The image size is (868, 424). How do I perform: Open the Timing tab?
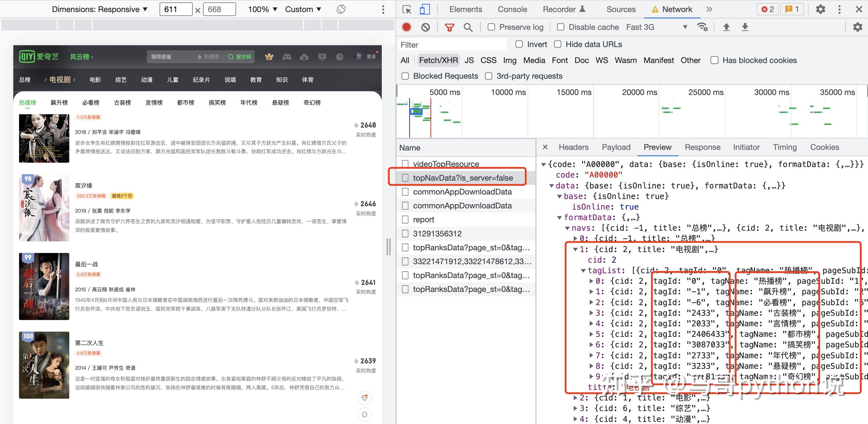pos(784,147)
